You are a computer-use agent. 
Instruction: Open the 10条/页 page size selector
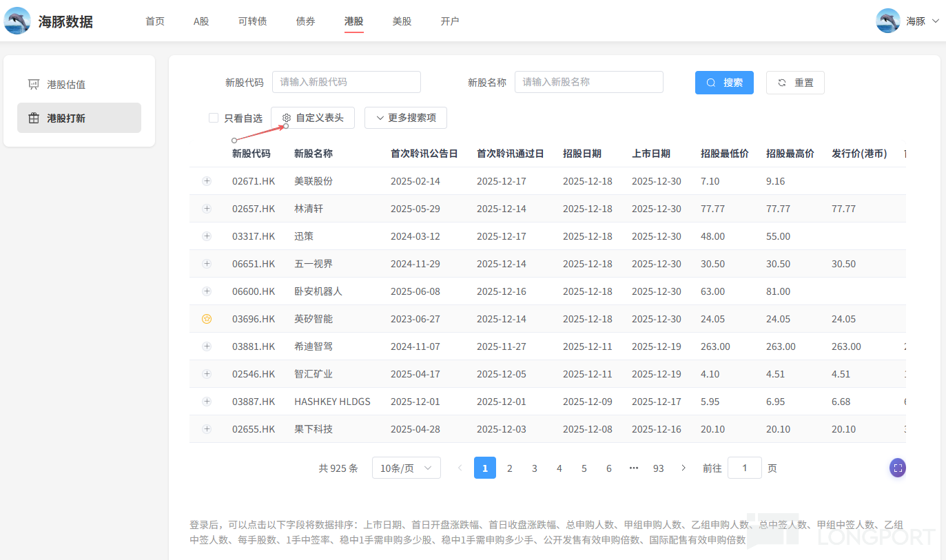(406, 468)
